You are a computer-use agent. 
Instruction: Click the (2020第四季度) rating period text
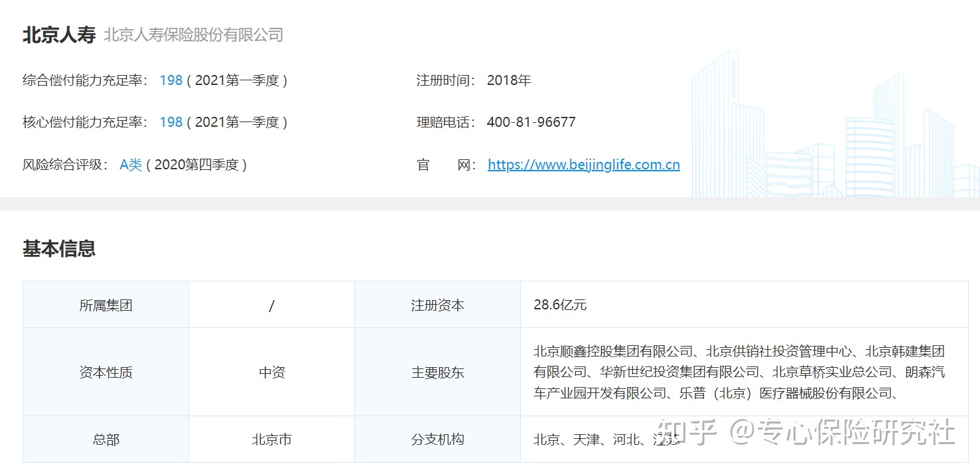pos(196,165)
